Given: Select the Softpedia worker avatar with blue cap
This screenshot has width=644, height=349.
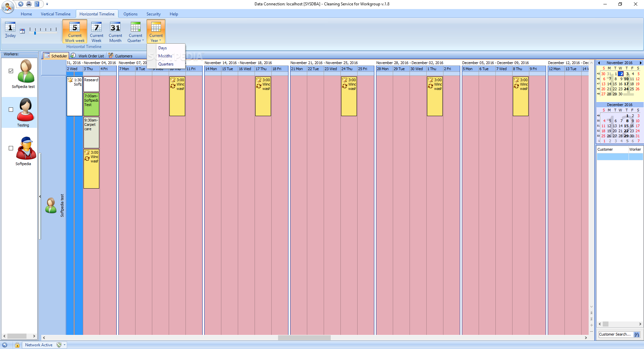Looking at the screenshot, I should pos(26,148).
